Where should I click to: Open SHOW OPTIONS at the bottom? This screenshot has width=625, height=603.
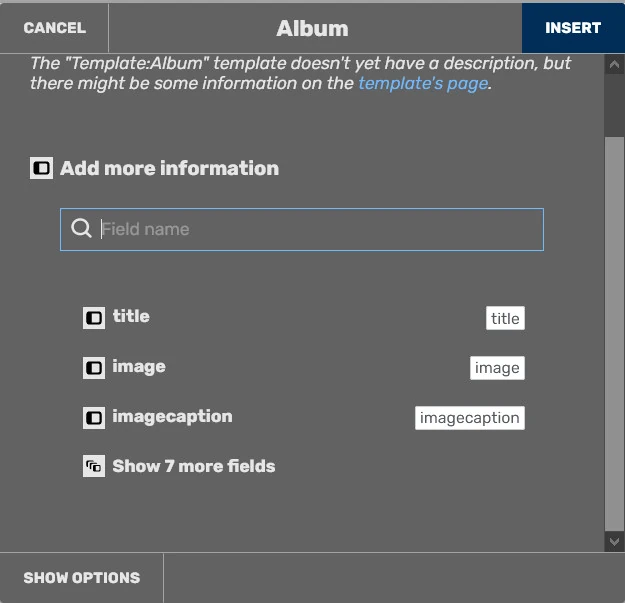[82, 578]
